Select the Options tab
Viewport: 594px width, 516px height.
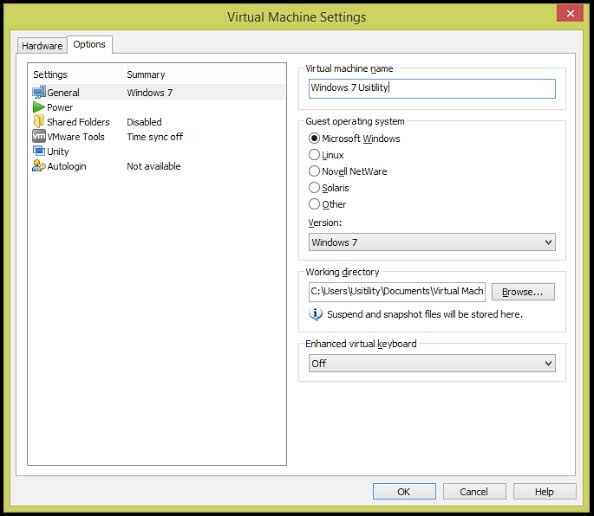89,45
